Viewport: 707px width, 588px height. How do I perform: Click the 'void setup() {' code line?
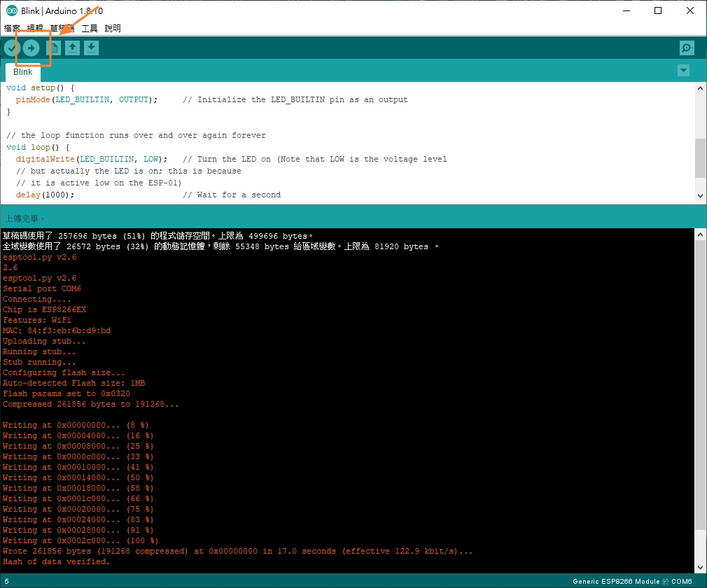click(x=41, y=88)
